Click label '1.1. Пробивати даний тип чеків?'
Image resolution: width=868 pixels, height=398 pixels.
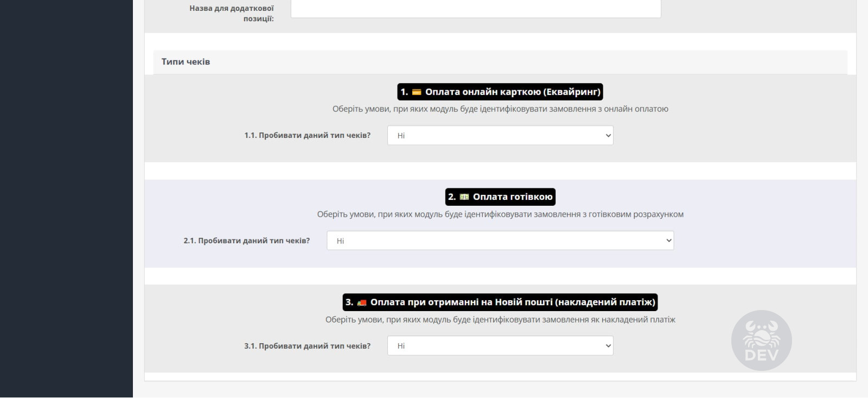(307, 135)
